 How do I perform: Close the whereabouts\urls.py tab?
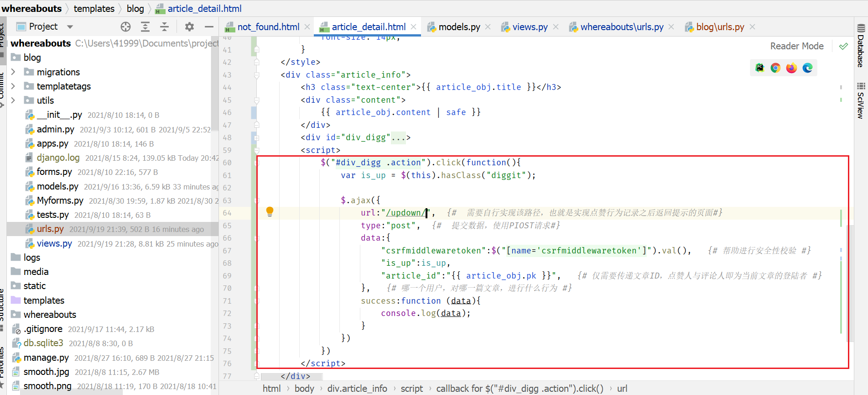pos(671,27)
